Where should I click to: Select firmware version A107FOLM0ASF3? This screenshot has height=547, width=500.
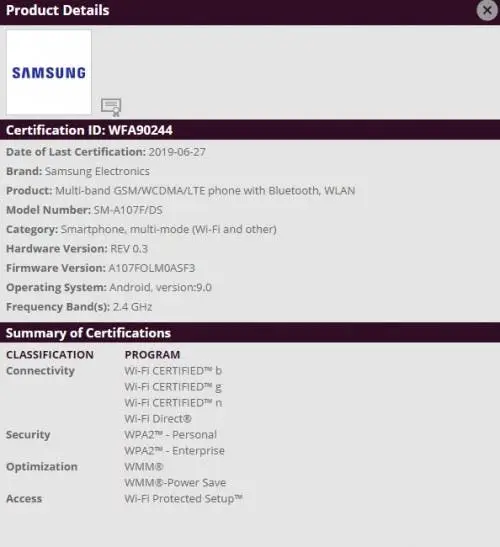pos(152,268)
